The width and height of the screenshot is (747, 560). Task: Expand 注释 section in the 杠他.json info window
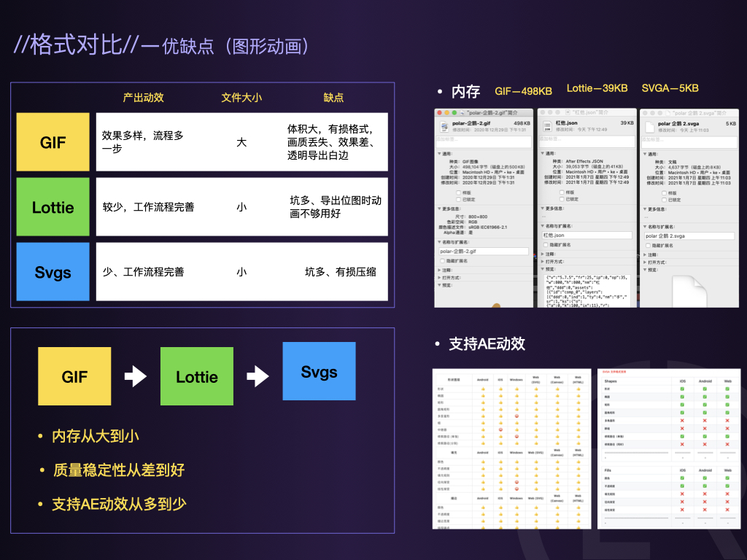(542, 254)
